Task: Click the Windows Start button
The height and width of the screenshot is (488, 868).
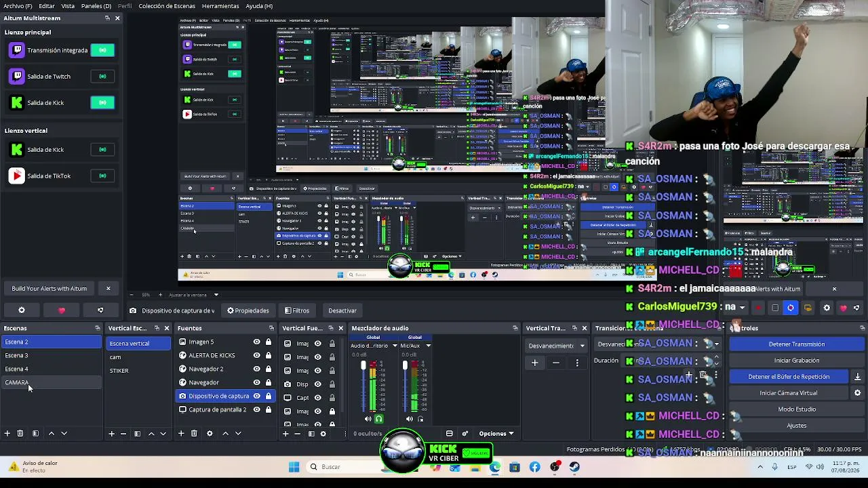Action: (x=294, y=466)
